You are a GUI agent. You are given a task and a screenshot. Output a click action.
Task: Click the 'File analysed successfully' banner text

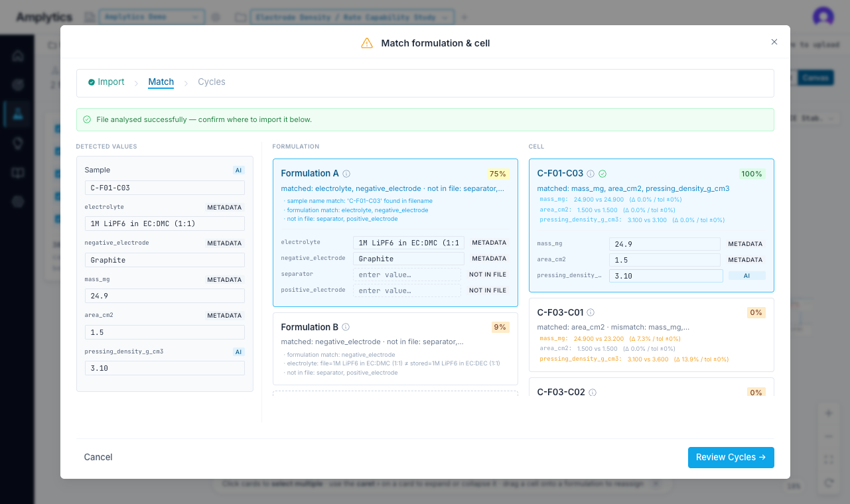[204, 120]
